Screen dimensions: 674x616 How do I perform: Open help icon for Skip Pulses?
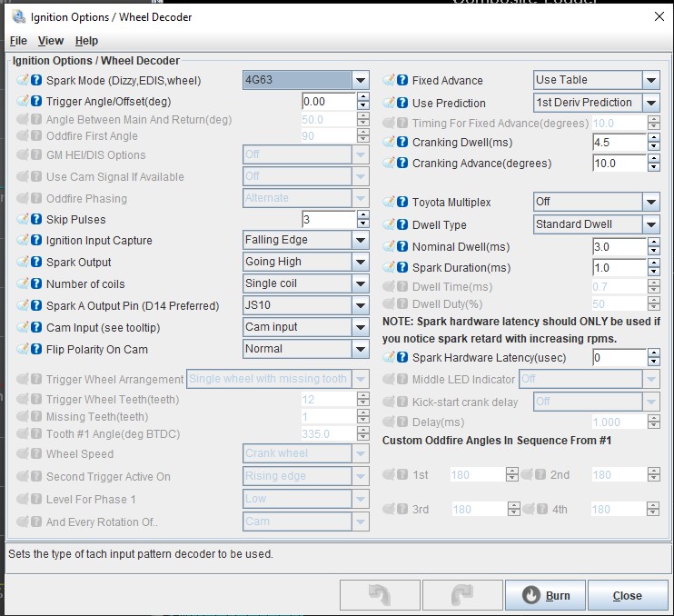[37, 220]
